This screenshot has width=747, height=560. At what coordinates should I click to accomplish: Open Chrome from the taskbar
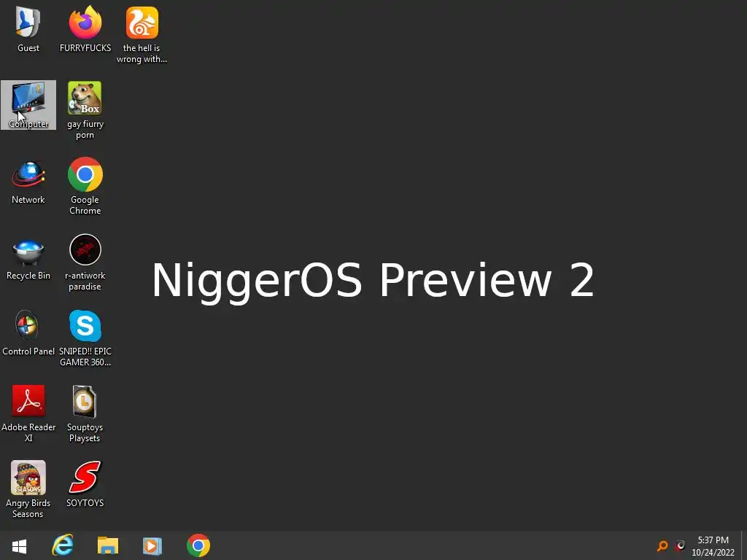pyautogui.click(x=198, y=545)
